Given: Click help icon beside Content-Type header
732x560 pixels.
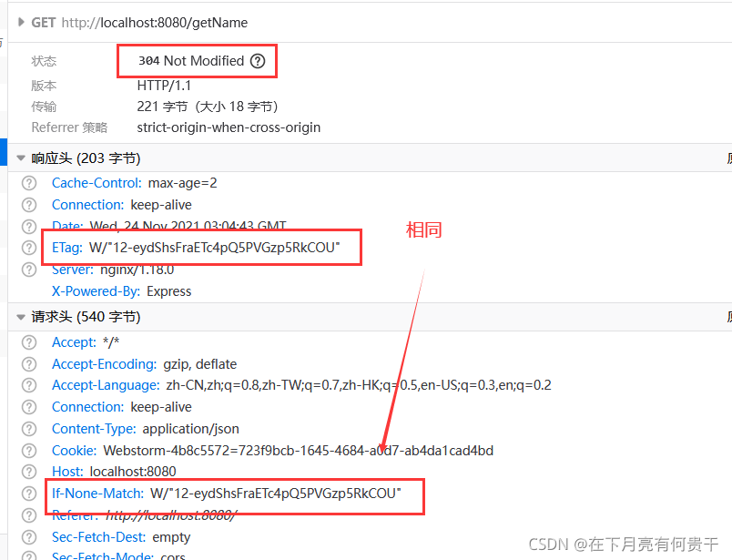Looking at the screenshot, I should (x=29, y=429).
